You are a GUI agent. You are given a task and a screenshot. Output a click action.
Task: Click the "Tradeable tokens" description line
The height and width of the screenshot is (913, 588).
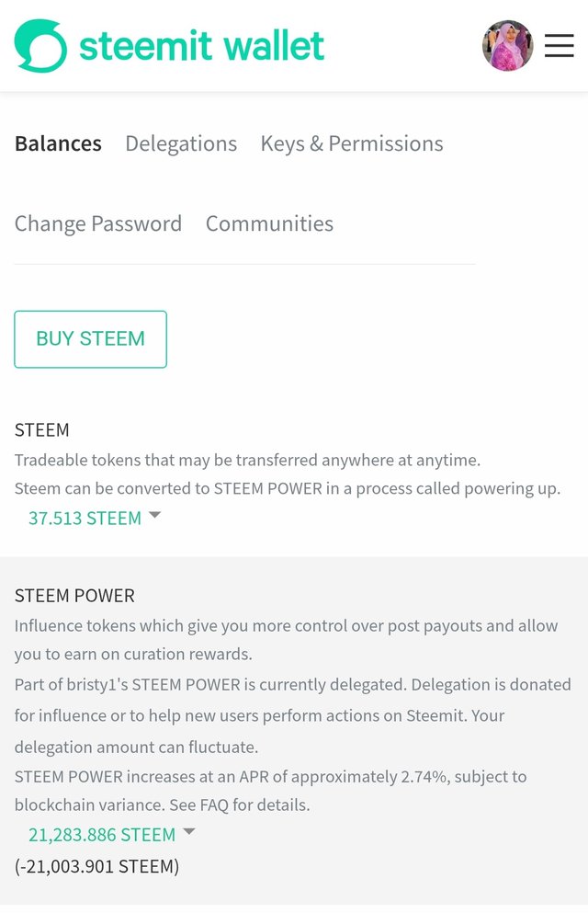click(x=247, y=460)
